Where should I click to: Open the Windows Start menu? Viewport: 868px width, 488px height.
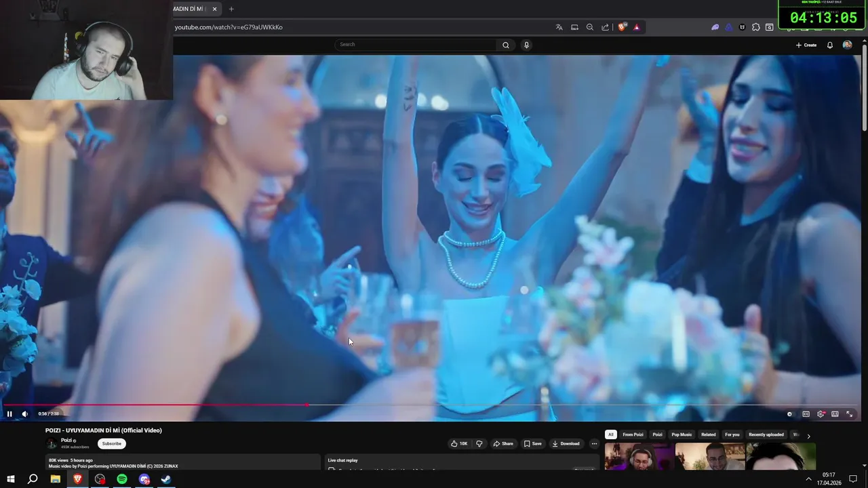tap(11, 479)
